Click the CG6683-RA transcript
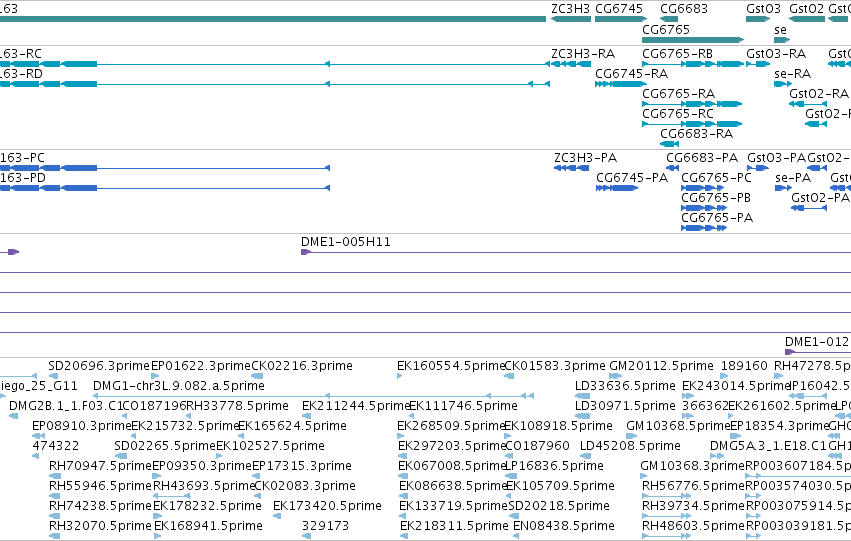Image resolution: width=851 pixels, height=541 pixels. (x=669, y=144)
